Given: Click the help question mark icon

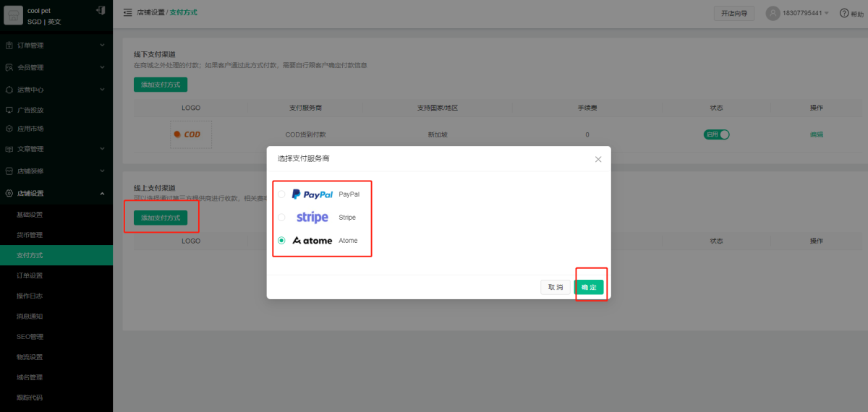Looking at the screenshot, I should point(843,13).
